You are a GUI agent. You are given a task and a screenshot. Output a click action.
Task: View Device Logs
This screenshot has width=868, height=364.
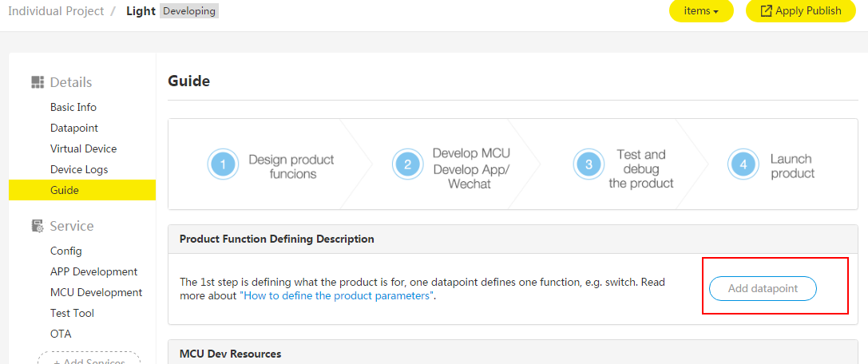pyautogui.click(x=79, y=169)
